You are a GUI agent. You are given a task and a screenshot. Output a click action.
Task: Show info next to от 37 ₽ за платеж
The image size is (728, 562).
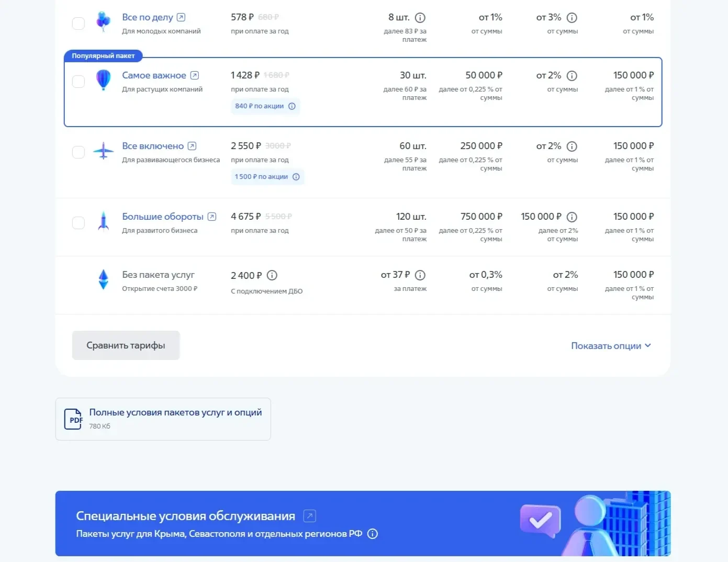[x=420, y=275]
